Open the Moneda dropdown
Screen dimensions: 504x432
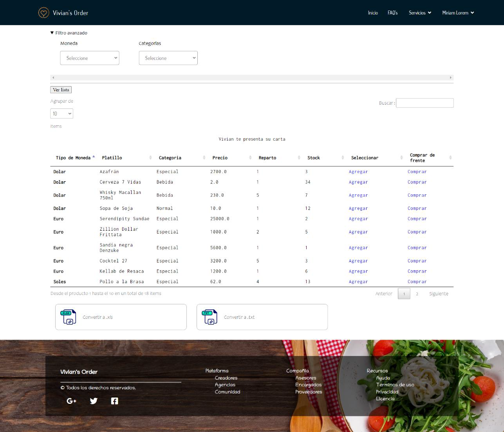pos(90,58)
